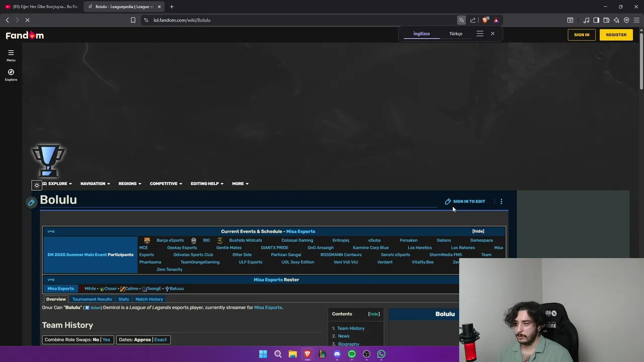The image size is (644, 362).
Task: Set Dates to Exact
Action: [x=160, y=340]
